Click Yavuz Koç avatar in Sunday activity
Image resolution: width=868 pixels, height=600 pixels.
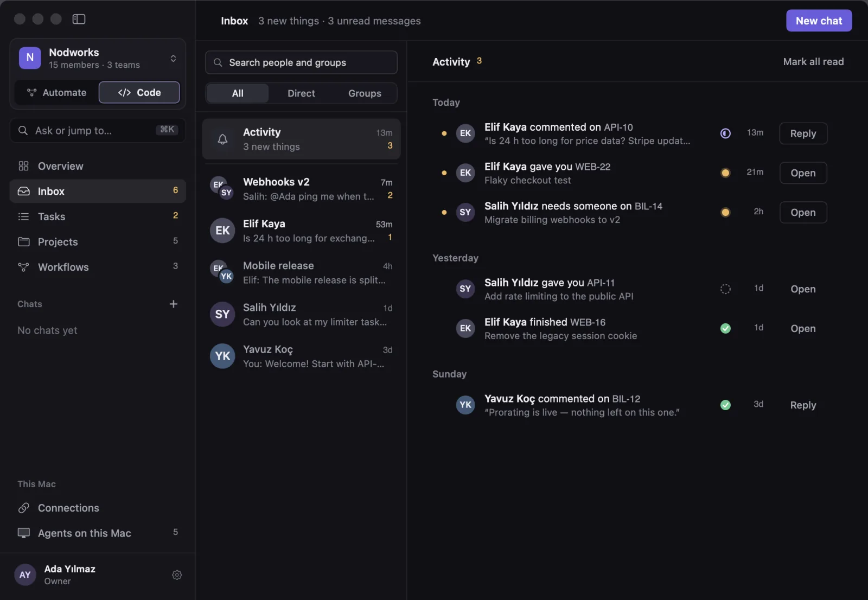click(465, 405)
